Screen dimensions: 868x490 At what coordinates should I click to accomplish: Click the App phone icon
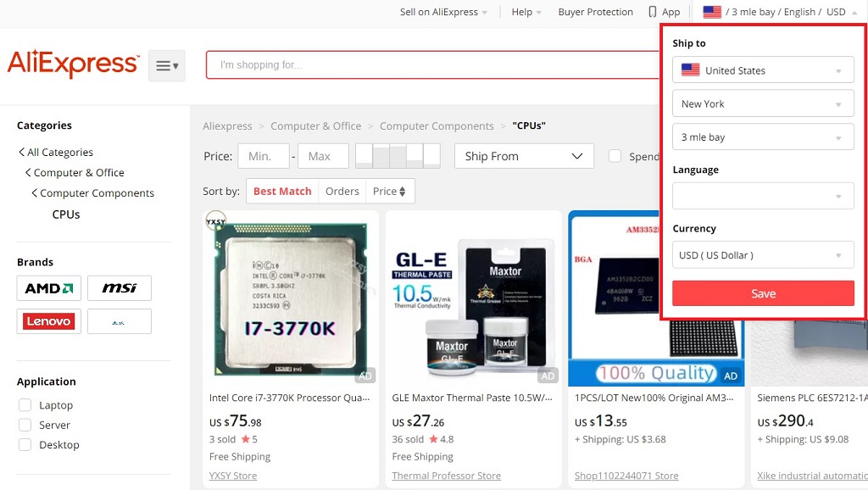coord(653,12)
